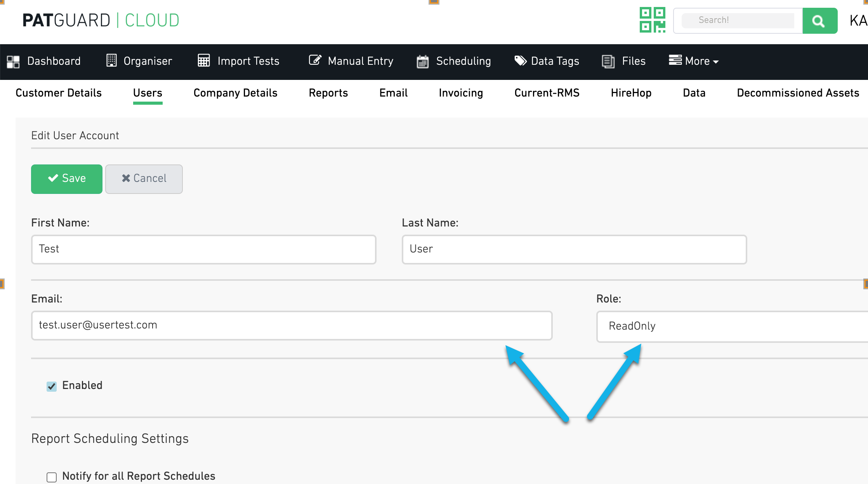Screen dimensions: 868x484
Task: Open the Role dropdown showing ReadOnly
Action: click(732, 326)
